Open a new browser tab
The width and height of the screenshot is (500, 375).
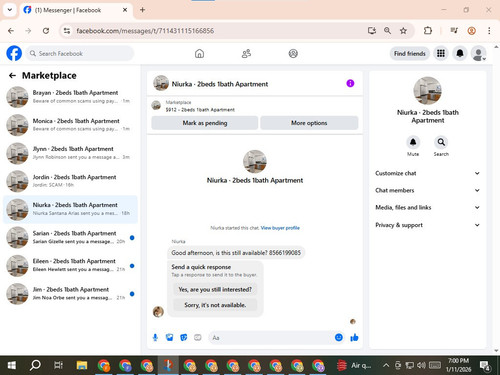pyautogui.click(x=142, y=10)
